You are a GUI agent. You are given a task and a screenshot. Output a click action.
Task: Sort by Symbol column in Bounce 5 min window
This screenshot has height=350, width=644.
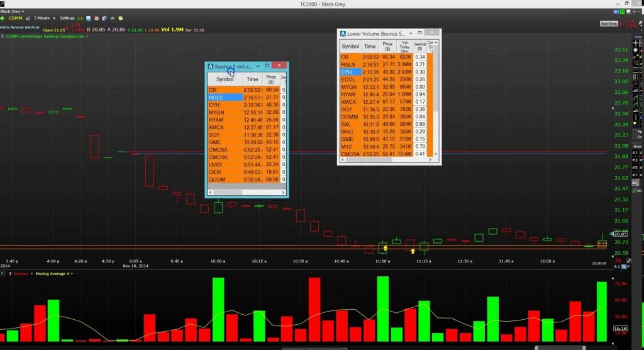(x=225, y=79)
